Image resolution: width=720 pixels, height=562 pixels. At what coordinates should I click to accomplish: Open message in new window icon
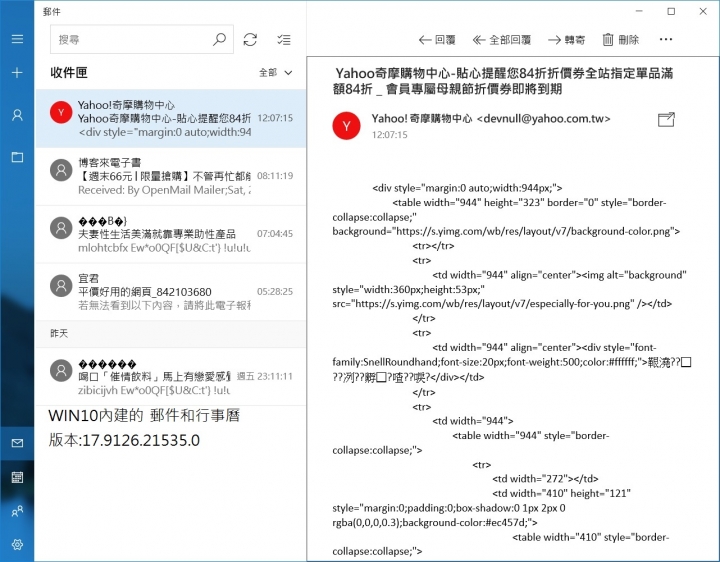pyautogui.click(x=666, y=119)
